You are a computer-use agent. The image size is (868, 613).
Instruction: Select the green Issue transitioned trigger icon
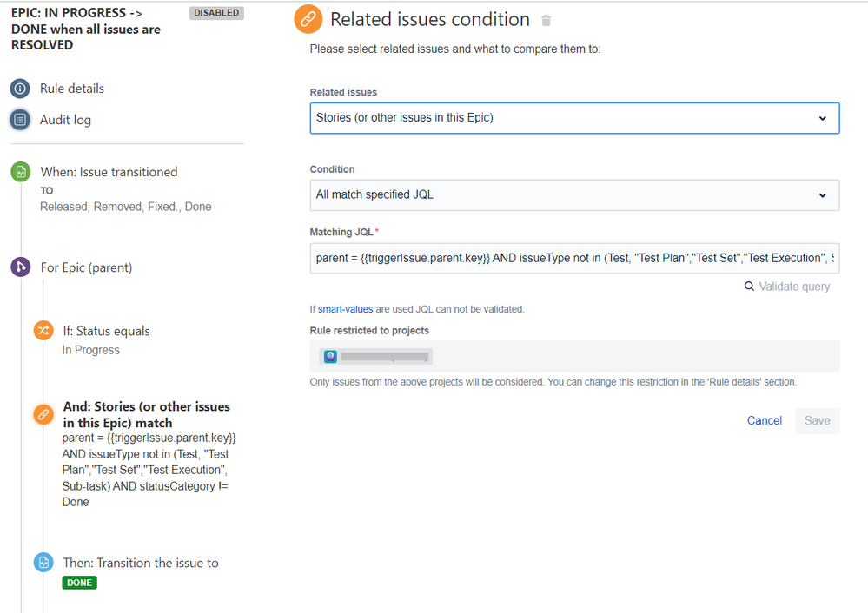pyautogui.click(x=21, y=172)
